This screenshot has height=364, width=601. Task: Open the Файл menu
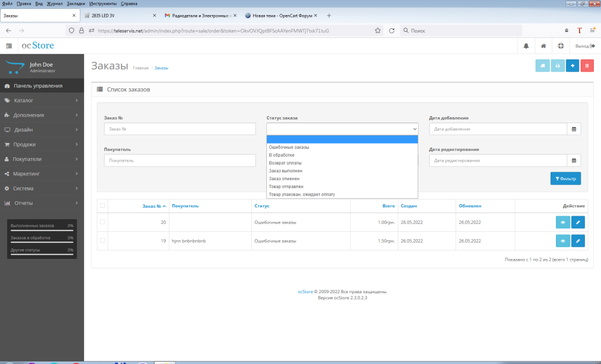tap(7, 4)
